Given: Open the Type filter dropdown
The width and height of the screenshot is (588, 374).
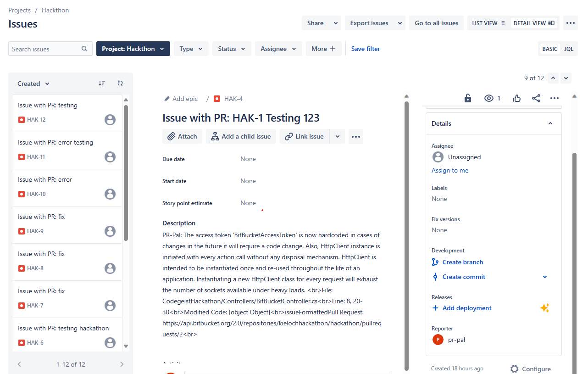Looking at the screenshot, I should pyautogui.click(x=191, y=49).
